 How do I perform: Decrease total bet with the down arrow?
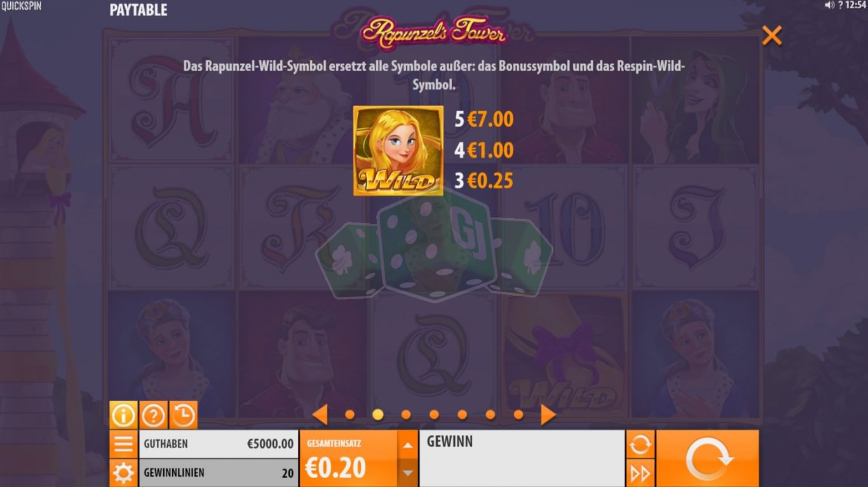408,473
